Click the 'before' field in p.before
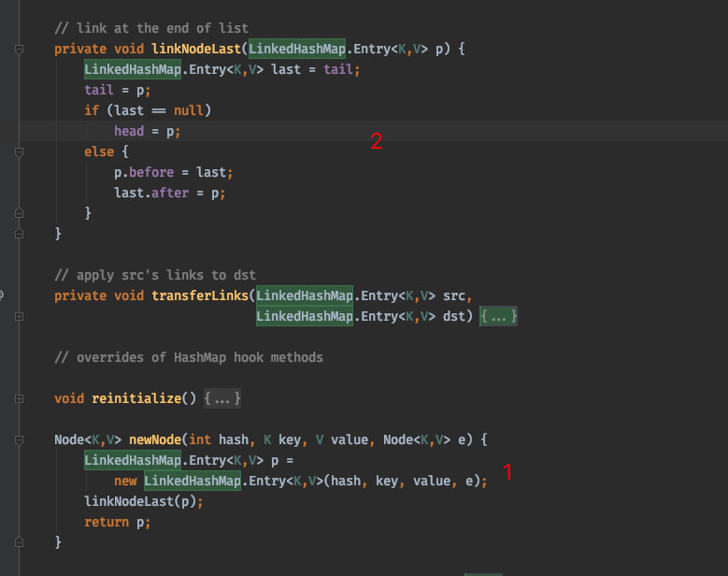Image resolution: width=728 pixels, height=576 pixels. coord(151,172)
